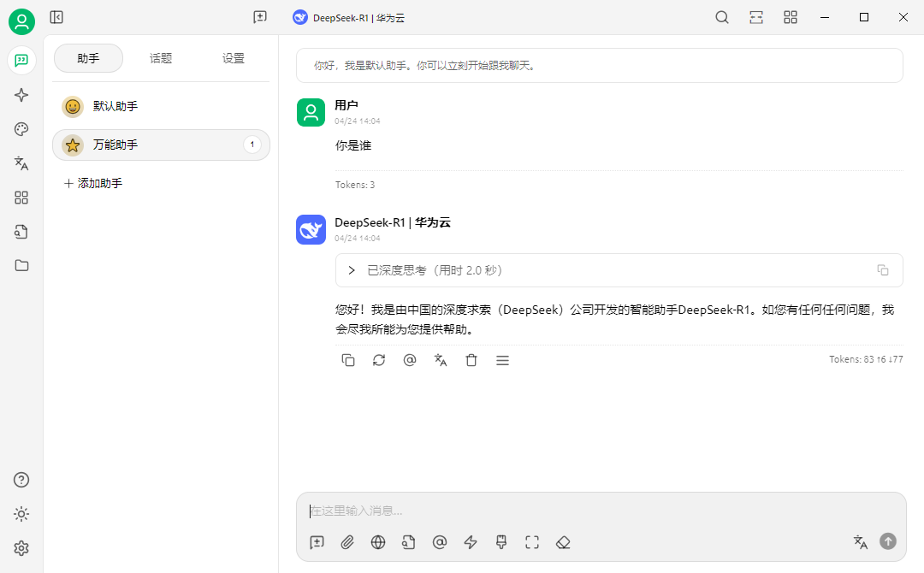
Task: Collapse the assistants side panel
Action: [x=56, y=17]
